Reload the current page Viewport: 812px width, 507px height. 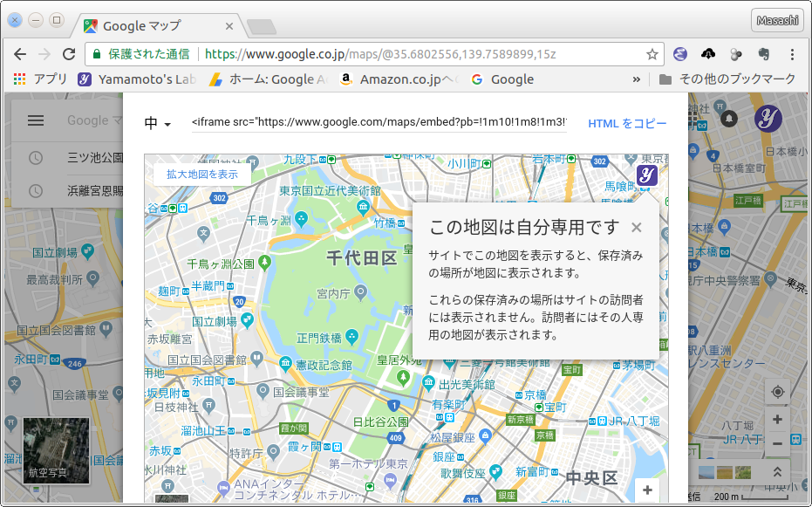tap(69, 54)
